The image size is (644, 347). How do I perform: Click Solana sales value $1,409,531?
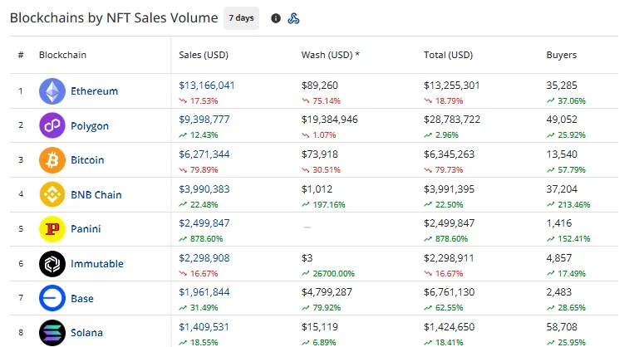[x=204, y=327]
